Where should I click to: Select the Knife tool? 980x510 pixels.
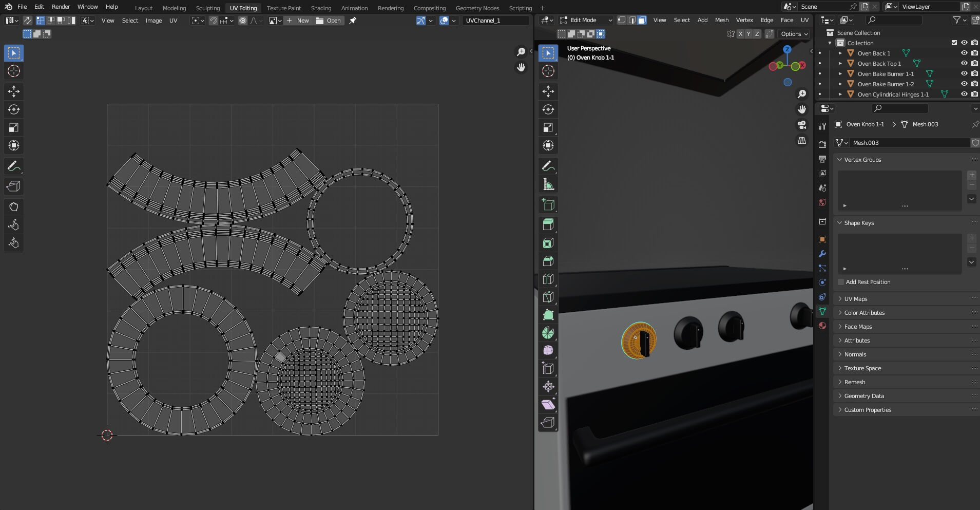click(x=548, y=297)
